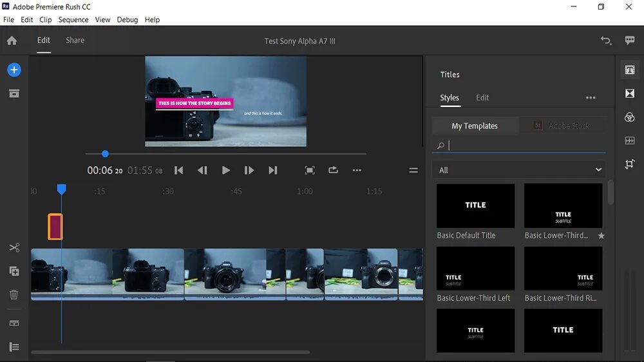Select the first video clip on timeline
The height and width of the screenshot is (362, 644).
pyautogui.click(x=107, y=274)
